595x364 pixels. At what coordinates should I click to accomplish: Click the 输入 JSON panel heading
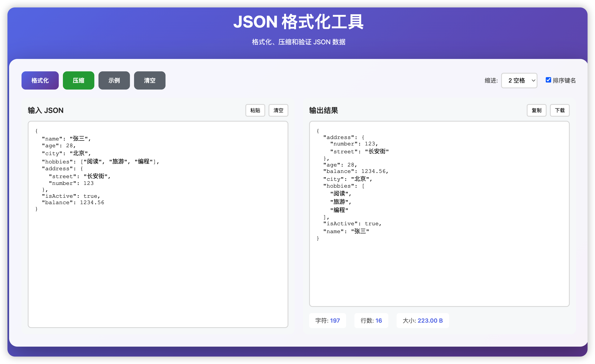click(45, 110)
